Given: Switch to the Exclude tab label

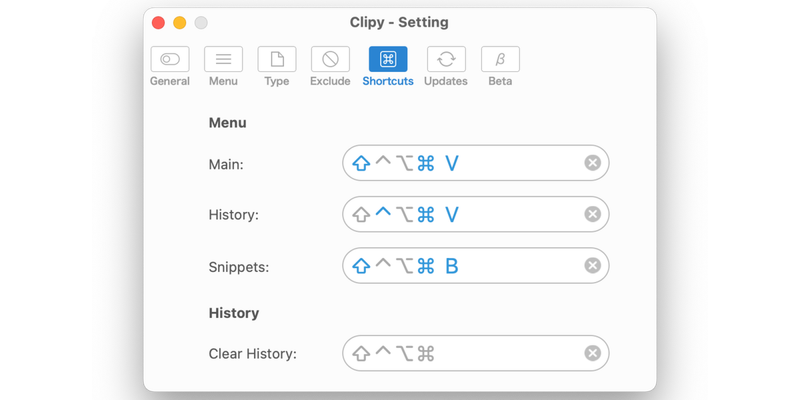Looking at the screenshot, I should 330,81.
